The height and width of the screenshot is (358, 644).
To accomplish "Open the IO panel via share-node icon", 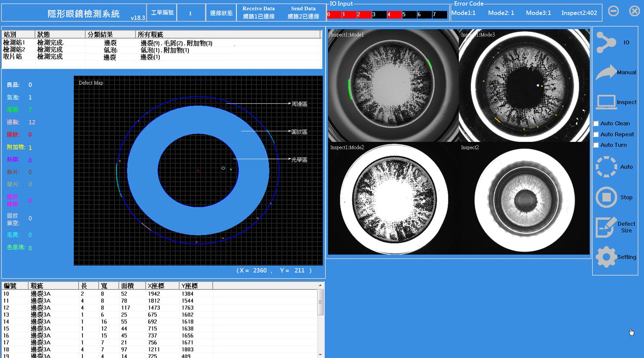I will click(x=606, y=42).
